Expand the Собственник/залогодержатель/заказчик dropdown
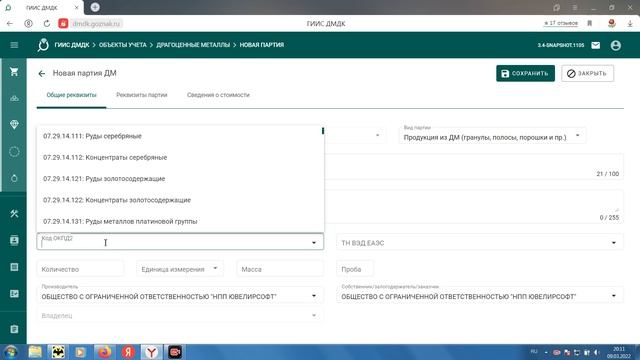The image size is (640, 360). [x=613, y=296]
